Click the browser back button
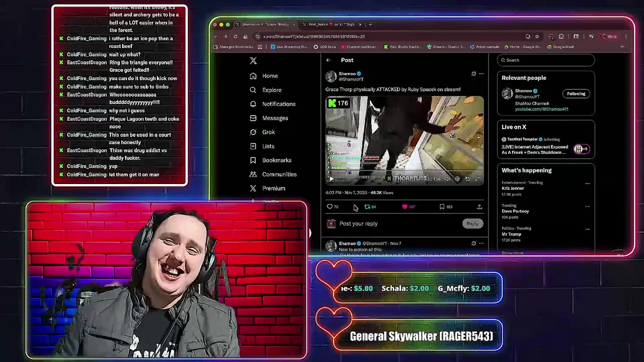644x362 pixels. click(216, 37)
